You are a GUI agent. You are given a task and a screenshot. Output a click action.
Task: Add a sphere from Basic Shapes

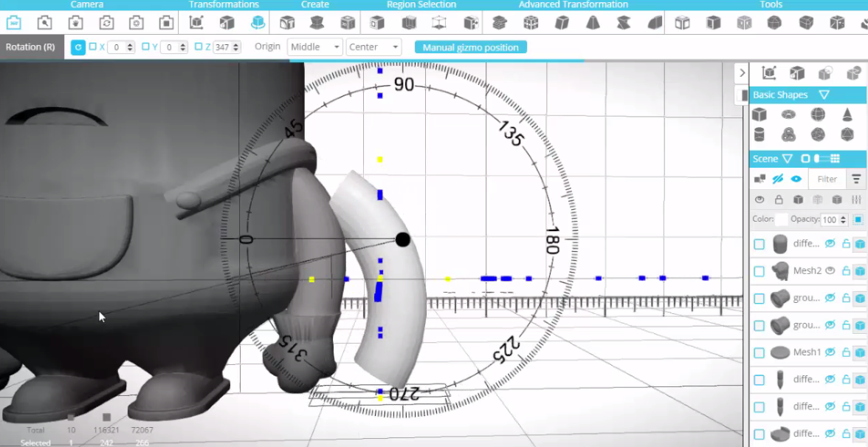coord(818,115)
